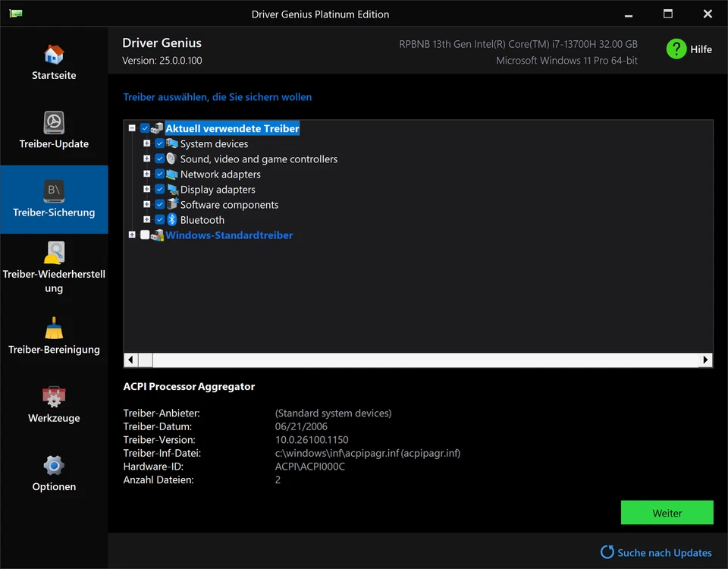Select the Treiber-Wiederherstellung icon
This screenshot has width=728, height=569.
[x=54, y=252]
